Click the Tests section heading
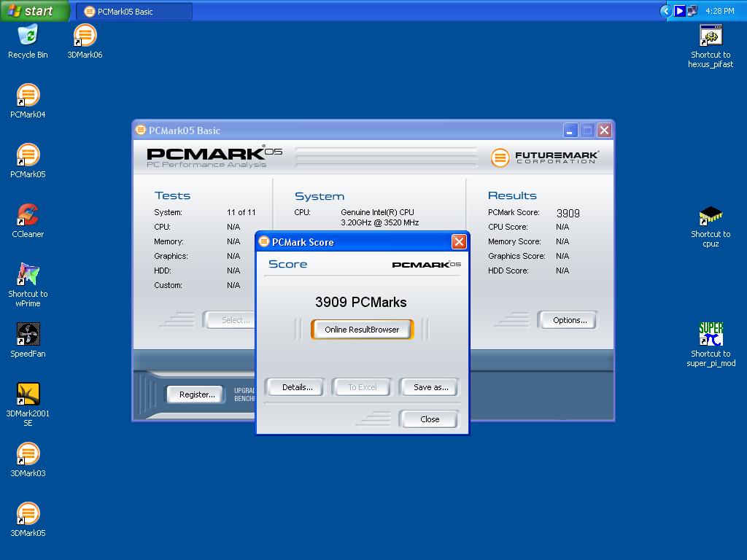This screenshot has width=747, height=560. pos(172,195)
